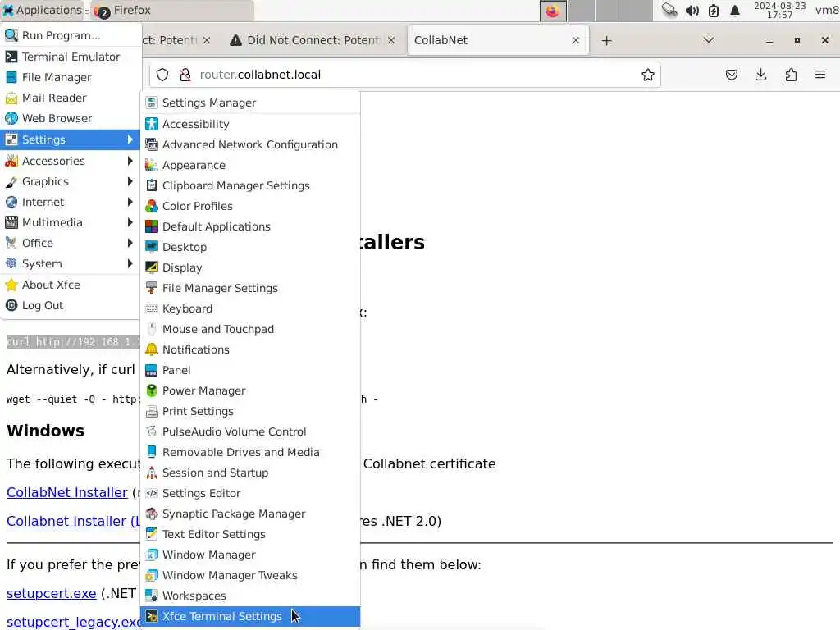This screenshot has height=630, width=840.
Task: Open Text Editor Settings
Action: 250,534
